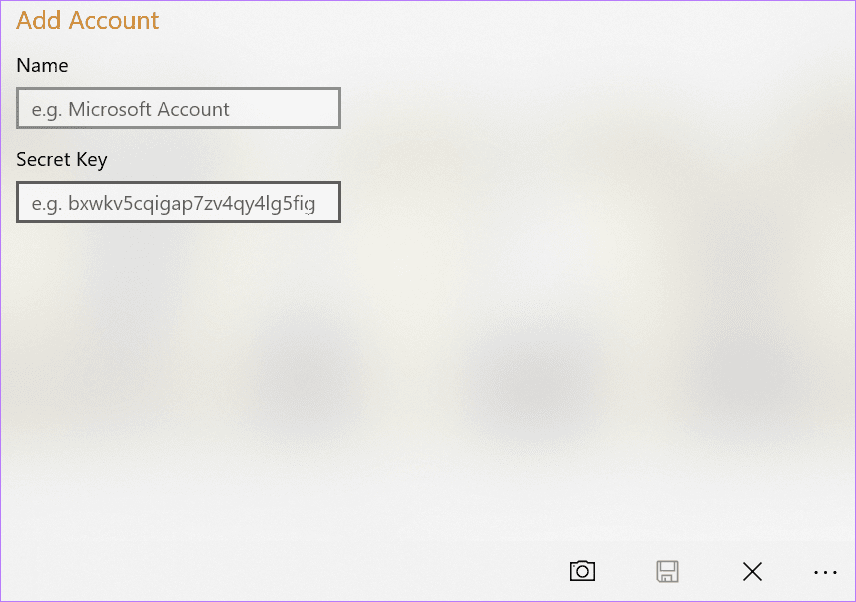Save the account using the floppy disk icon

(x=667, y=571)
